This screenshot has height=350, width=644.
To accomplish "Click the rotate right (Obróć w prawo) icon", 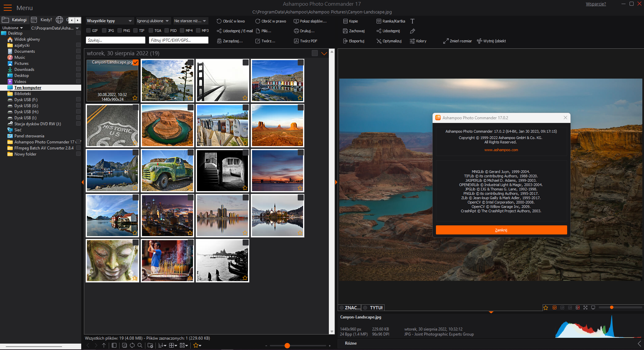I will pyautogui.click(x=258, y=21).
